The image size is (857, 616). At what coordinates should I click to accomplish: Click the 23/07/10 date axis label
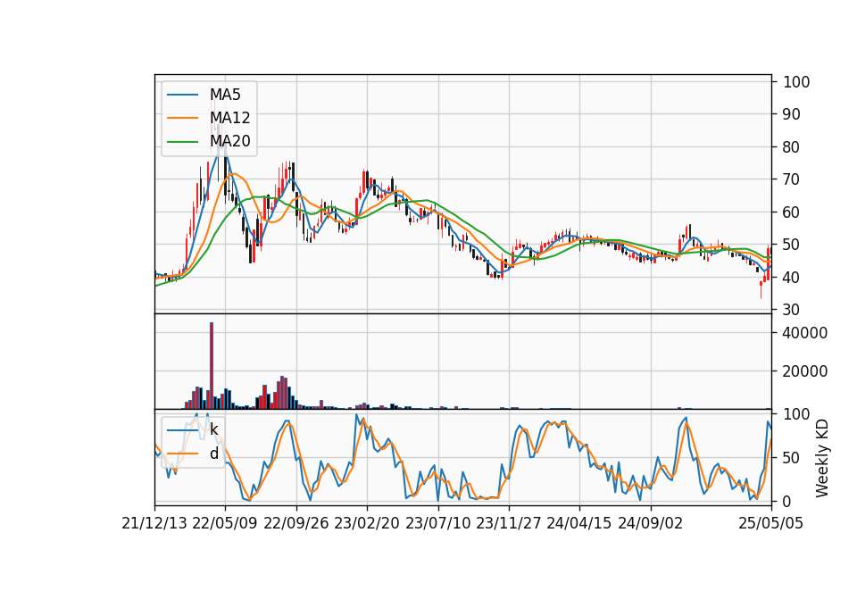tap(437, 523)
